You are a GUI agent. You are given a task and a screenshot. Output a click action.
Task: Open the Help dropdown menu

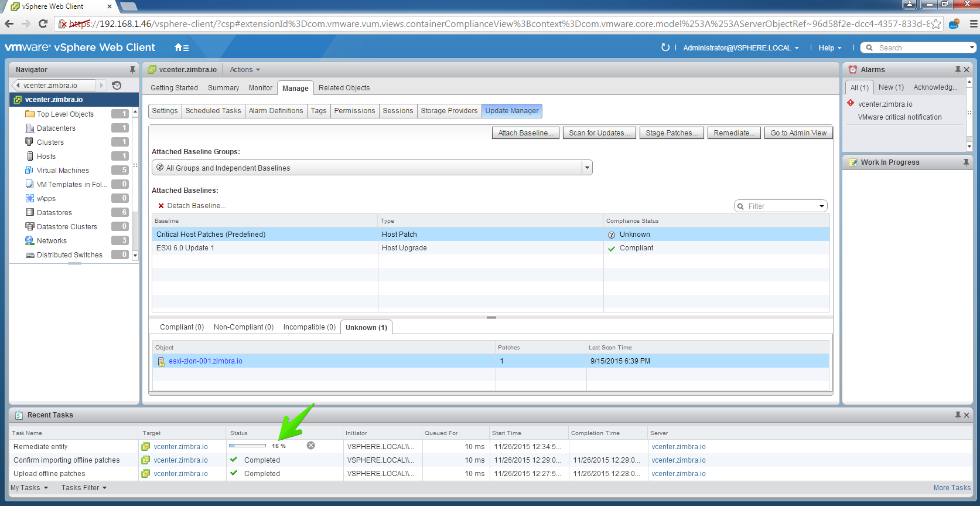pos(830,48)
